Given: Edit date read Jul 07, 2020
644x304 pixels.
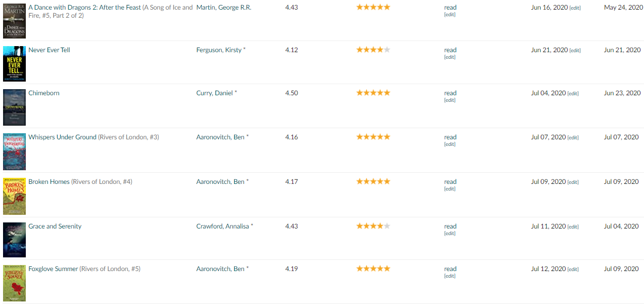Looking at the screenshot, I should 573,138.
